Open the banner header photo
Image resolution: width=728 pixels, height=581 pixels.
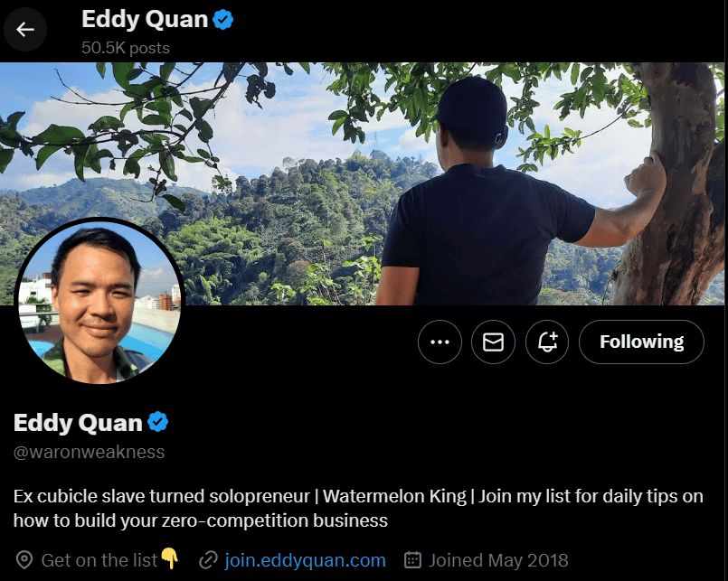coord(362,183)
